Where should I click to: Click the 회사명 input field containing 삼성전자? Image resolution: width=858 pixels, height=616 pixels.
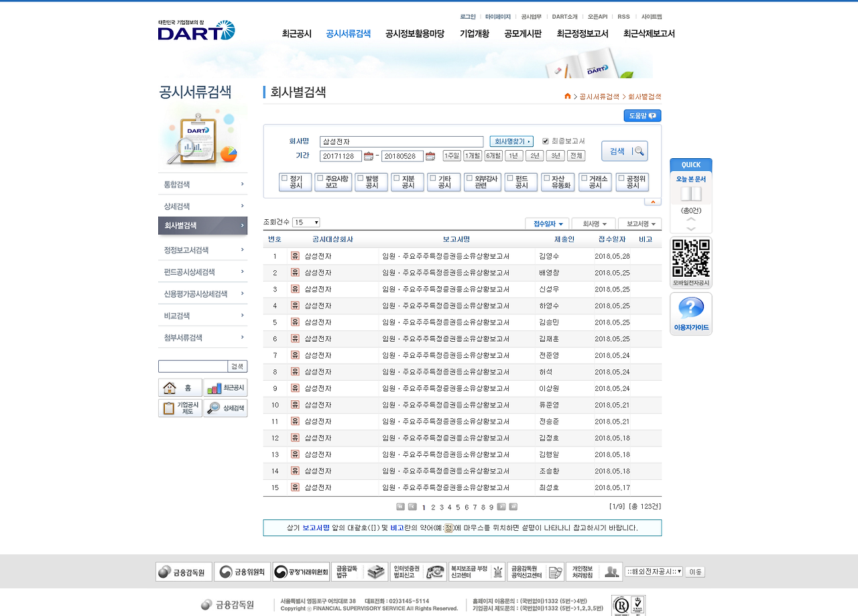click(402, 141)
